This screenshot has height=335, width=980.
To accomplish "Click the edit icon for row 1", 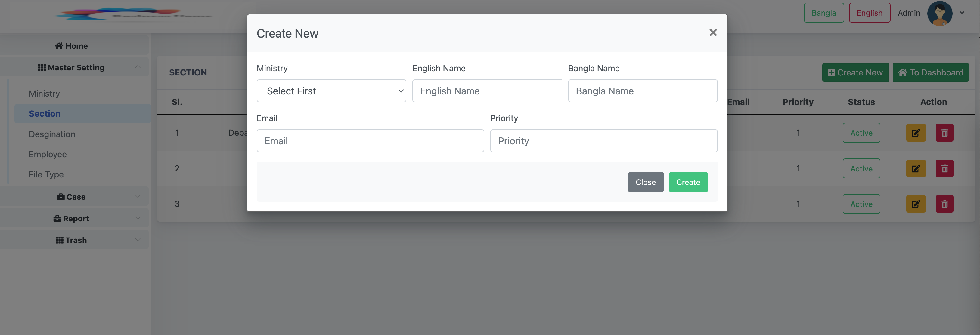I will [x=915, y=133].
